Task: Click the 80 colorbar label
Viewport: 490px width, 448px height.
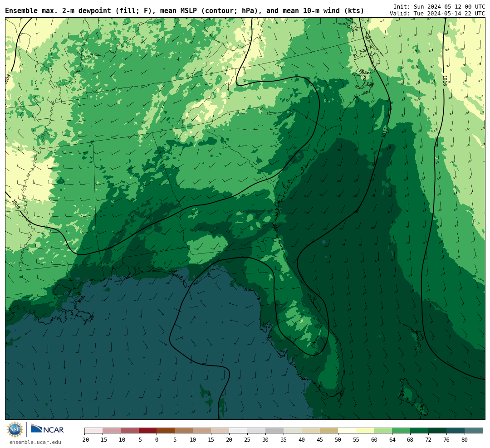Action: [465, 439]
